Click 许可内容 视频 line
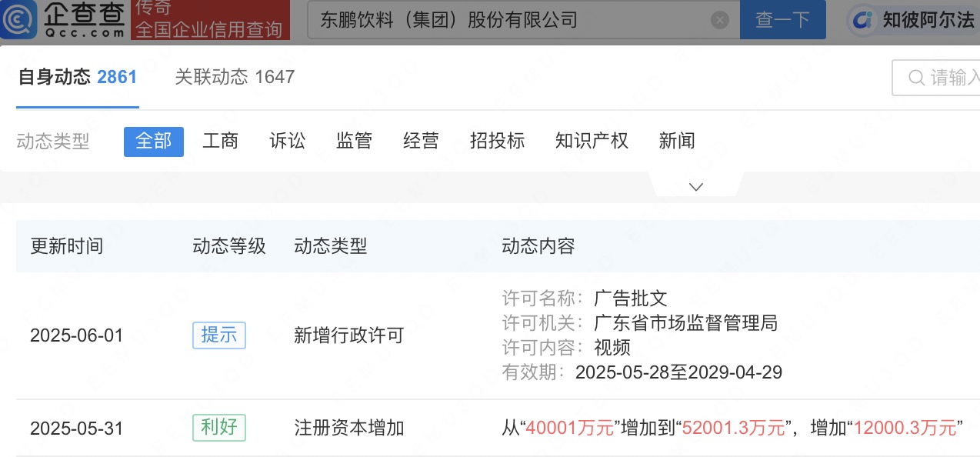Viewport: 980px width, 457px height. (566, 348)
